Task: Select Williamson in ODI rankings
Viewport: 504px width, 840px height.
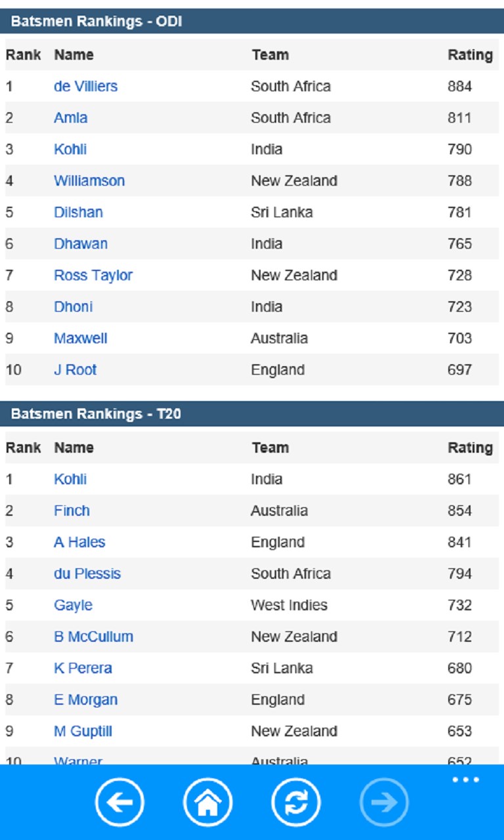Action: 89,180
